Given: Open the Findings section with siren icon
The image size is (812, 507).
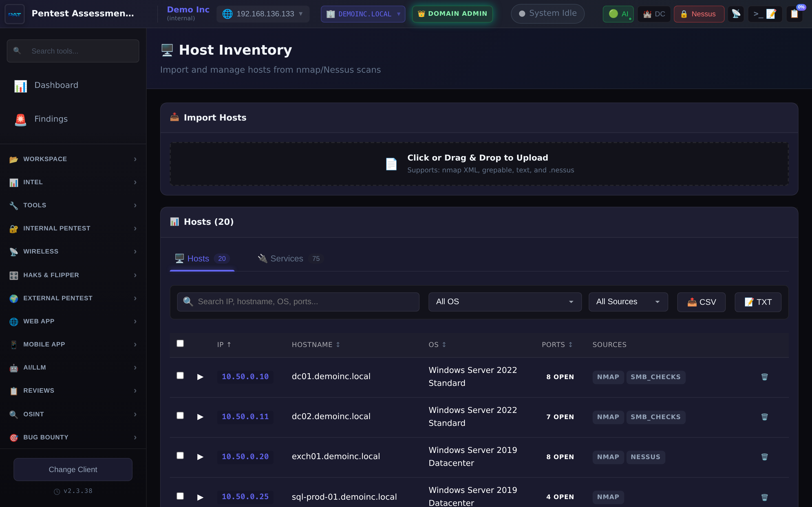Looking at the screenshot, I should coord(51,119).
